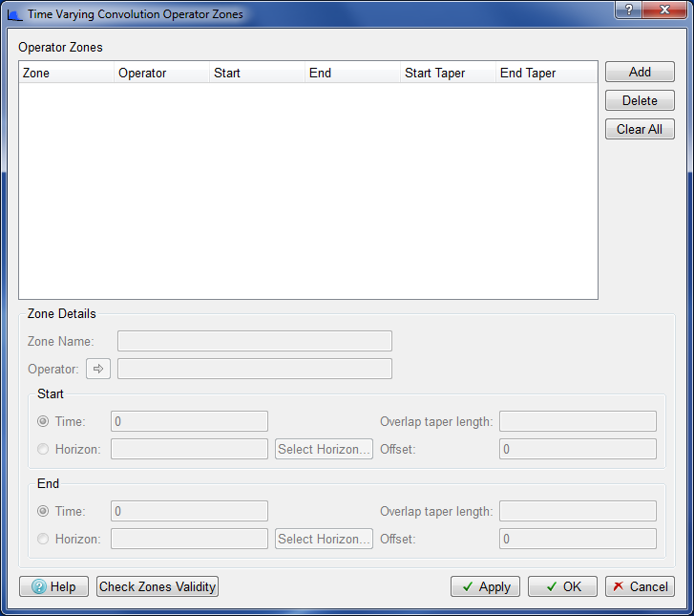Image resolution: width=694 pixels, height=616 pixels.
Task: Click the Start Offset field
Action: coord(578,449)
